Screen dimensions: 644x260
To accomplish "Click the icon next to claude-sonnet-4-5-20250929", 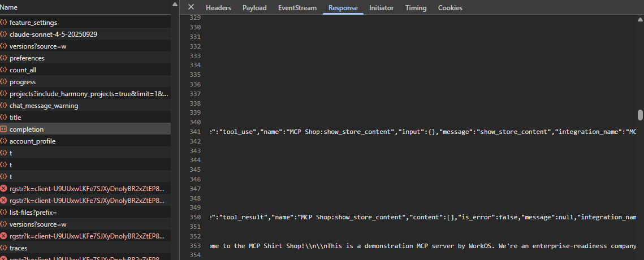I will [4, 34].
